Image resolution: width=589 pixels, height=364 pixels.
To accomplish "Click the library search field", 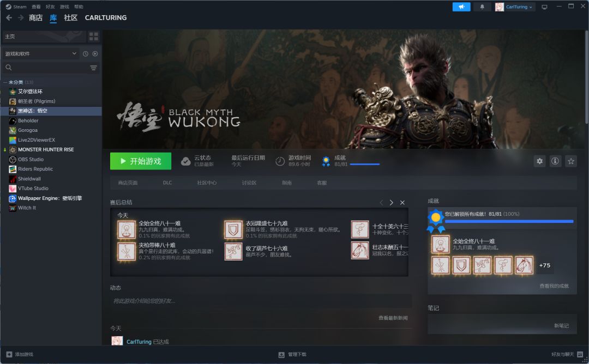I will coord(45,68).
